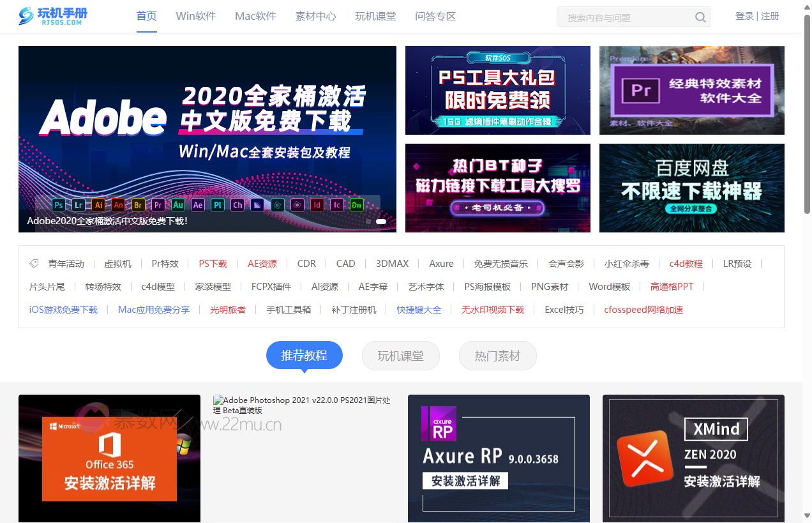The width and height of the screenshot is (812, 523).
Task: Open the PS下载 keyword link
Action: tap(213, 263)
